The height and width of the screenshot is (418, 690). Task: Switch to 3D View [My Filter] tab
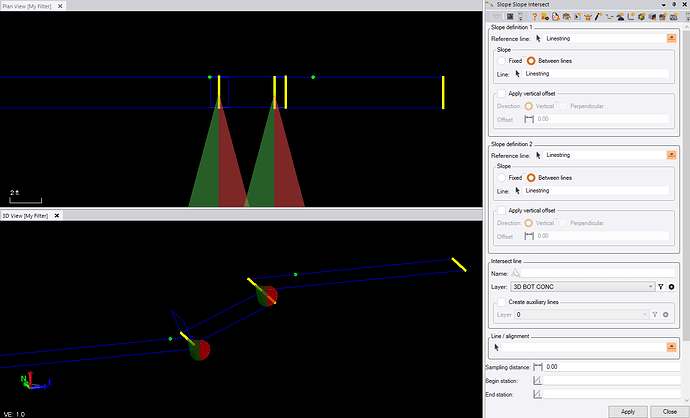26,216
